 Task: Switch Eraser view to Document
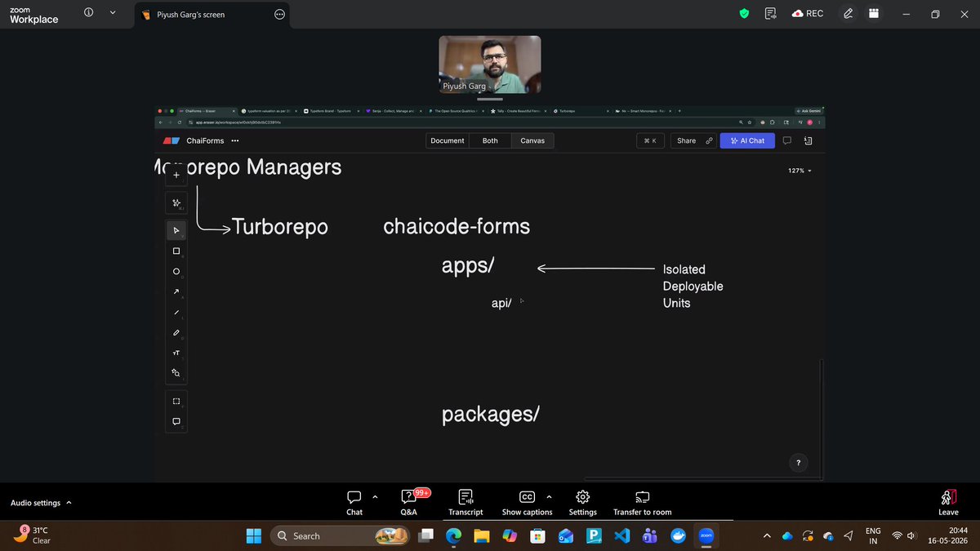point(448,140)
